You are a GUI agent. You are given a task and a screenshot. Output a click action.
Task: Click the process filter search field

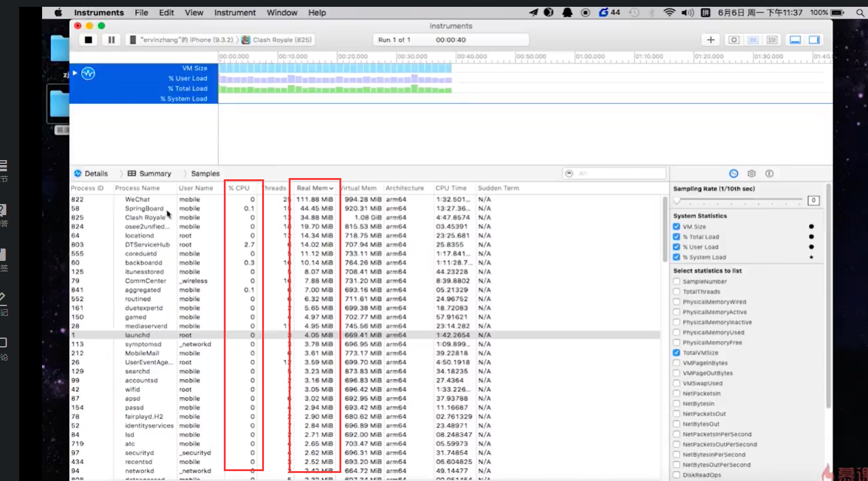coord(614,174)
